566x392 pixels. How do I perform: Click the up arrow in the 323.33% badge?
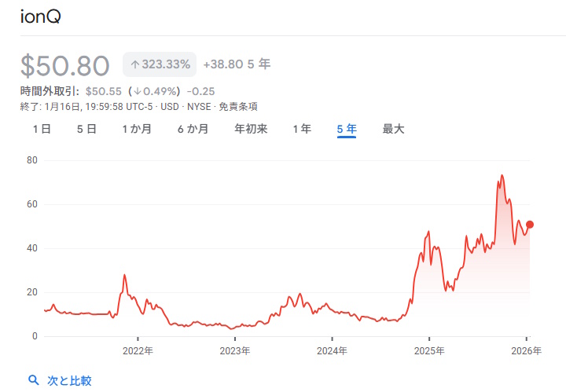135,64
